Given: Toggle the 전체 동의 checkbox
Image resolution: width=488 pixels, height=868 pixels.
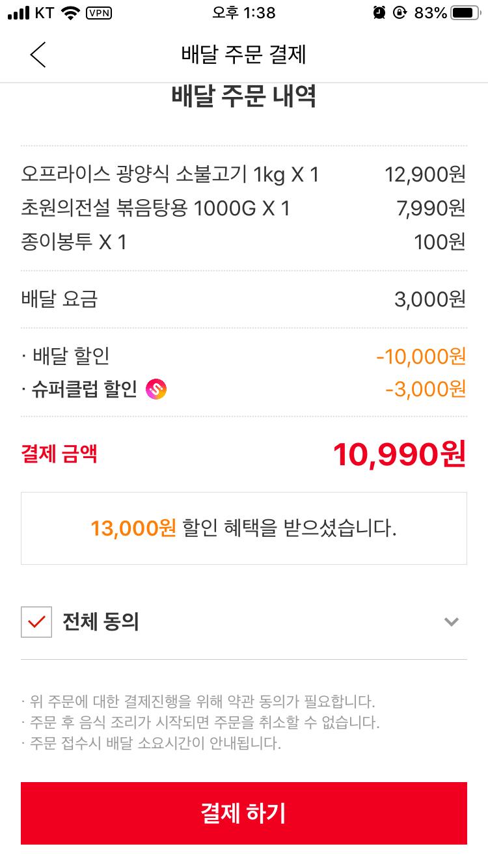Looking at the screenshot, I should (x=36, y=622).
